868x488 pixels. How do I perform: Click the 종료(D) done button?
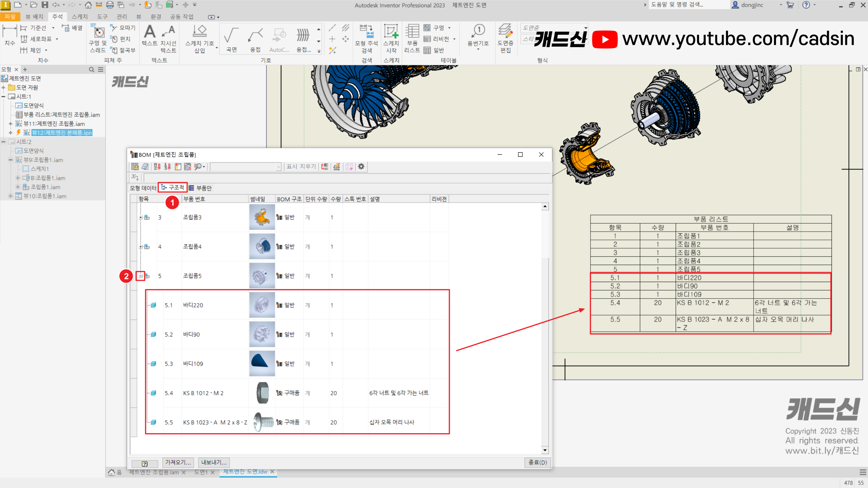(x=538, y=463)
